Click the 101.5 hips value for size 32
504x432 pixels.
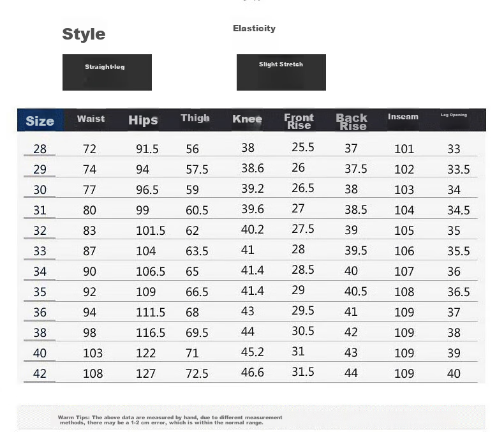pos(151,230)
